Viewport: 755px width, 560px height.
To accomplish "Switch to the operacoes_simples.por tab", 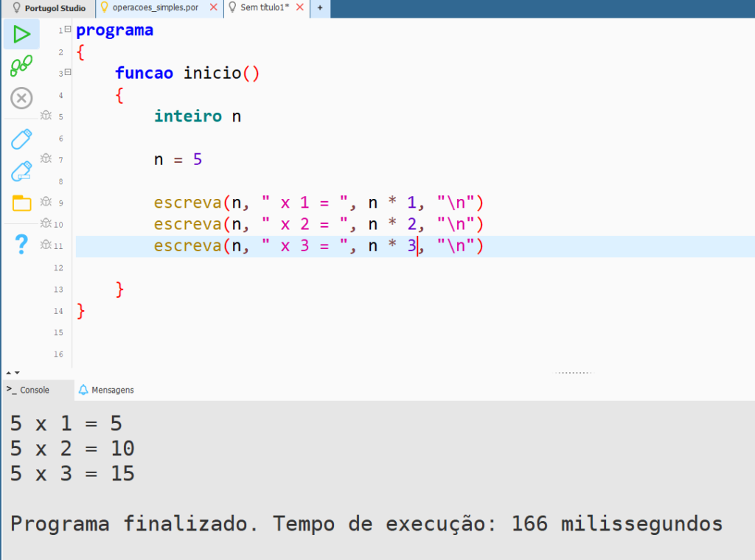I will point(155,7).
